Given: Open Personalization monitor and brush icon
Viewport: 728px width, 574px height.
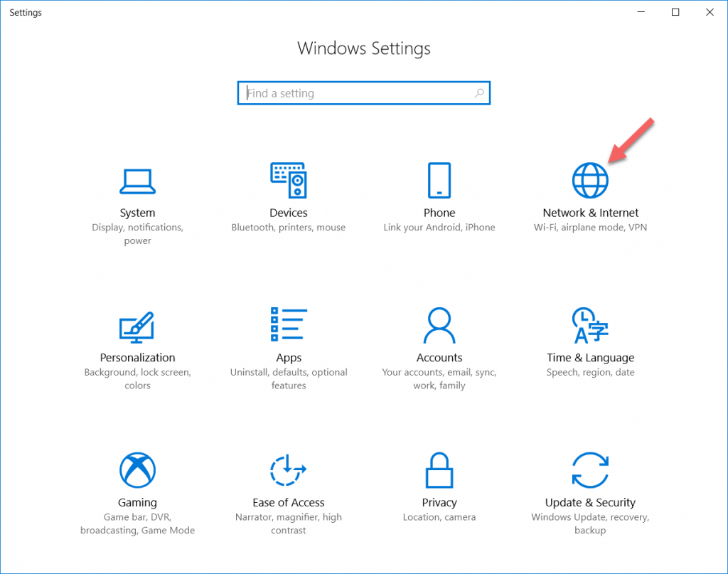Looking at the screenshot, I should [x=137, y=327].
